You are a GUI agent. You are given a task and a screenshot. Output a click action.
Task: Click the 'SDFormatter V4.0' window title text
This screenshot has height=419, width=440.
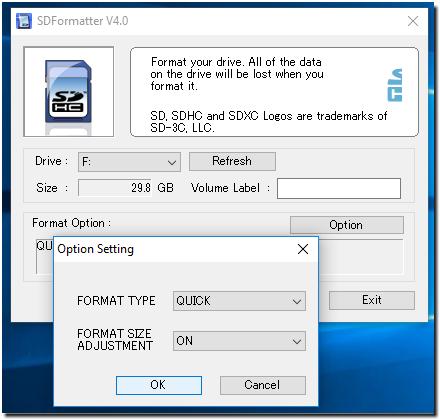tap(83, 21)
